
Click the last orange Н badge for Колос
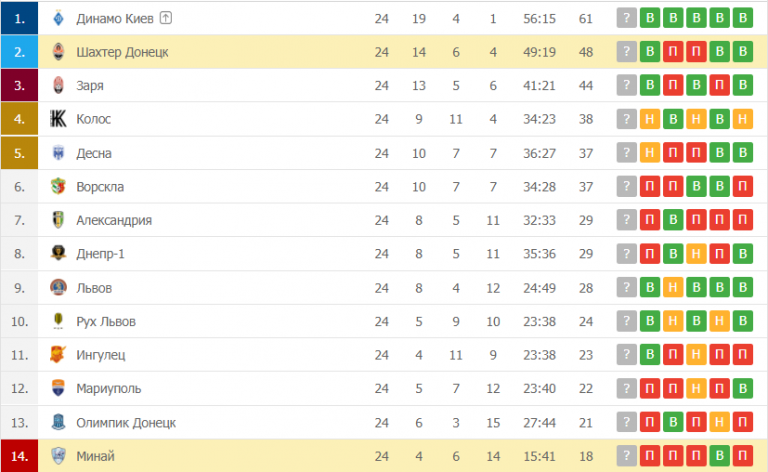tap(742, 119)
